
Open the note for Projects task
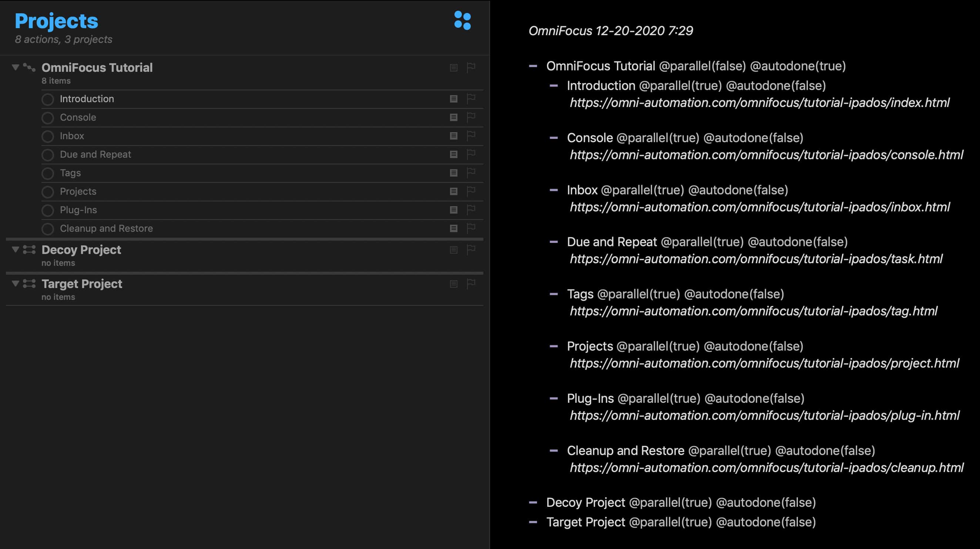(x=453, y=191)
